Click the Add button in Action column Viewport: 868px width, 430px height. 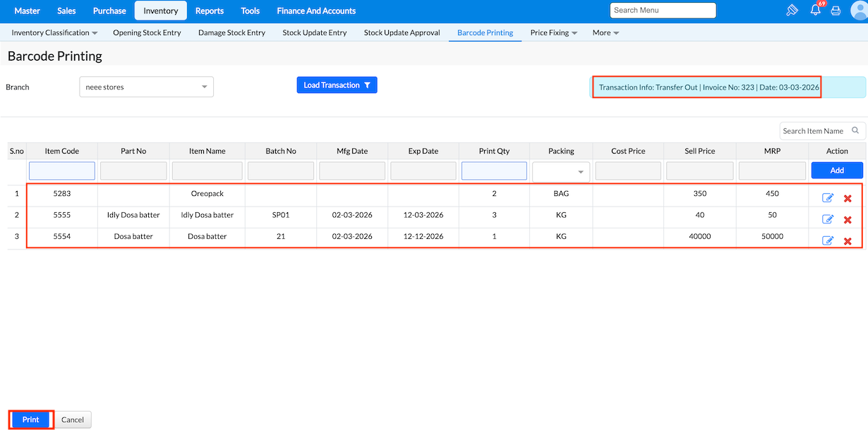click(837, 171)
